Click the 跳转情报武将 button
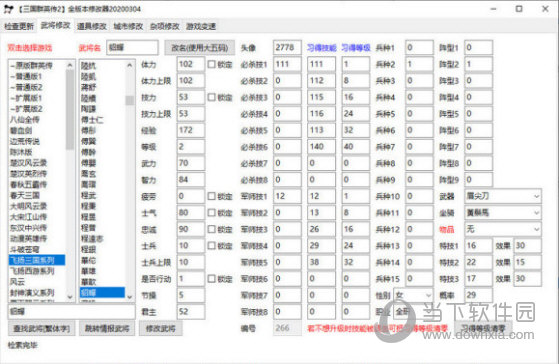This screenshot has width=559, height=364. [107, 328]
